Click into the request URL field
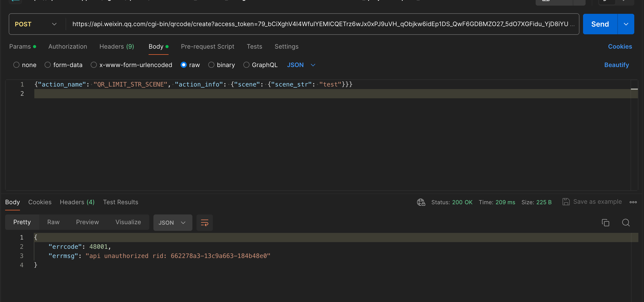The image size is (644, 302). tap(320, 24)
